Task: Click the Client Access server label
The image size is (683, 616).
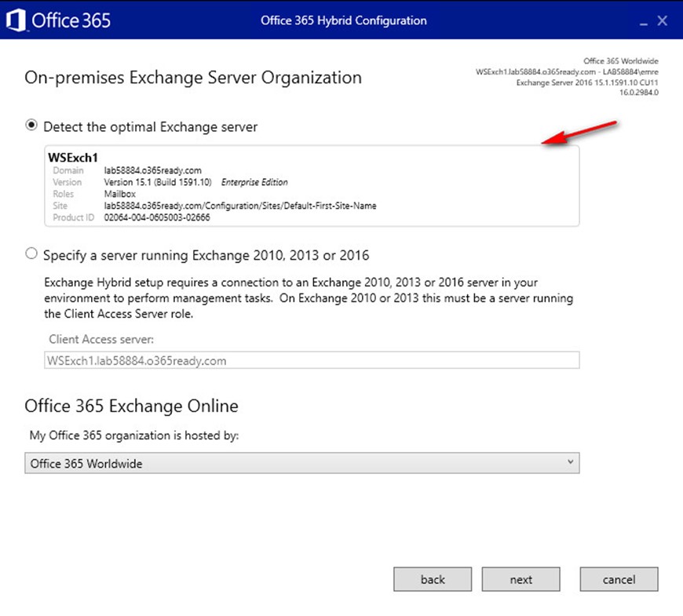Action: (x=101, y=339)
